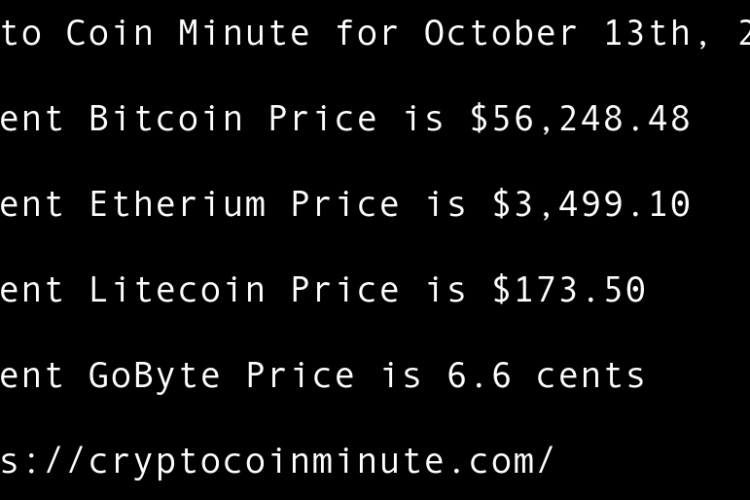Viewport: 750px width, 500px height.
Task: Select the $173.50 price value
Action: 569,291
